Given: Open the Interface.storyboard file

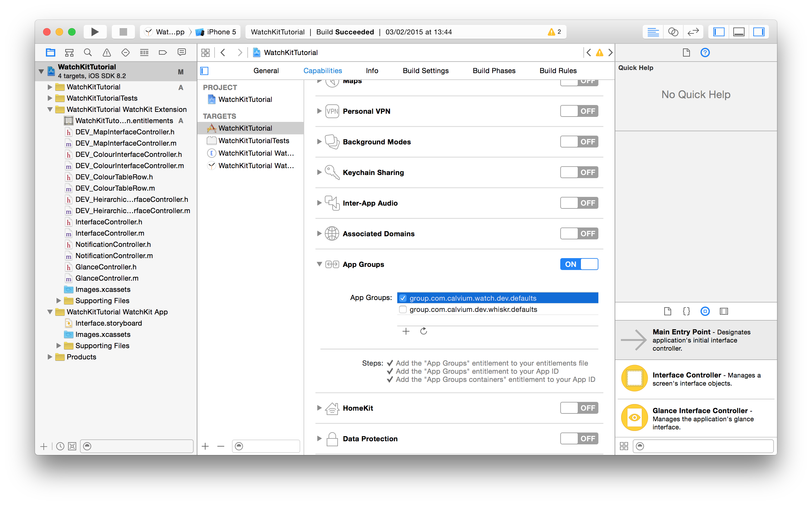Looking at the screenshot, I should click(x=108, y=323).
